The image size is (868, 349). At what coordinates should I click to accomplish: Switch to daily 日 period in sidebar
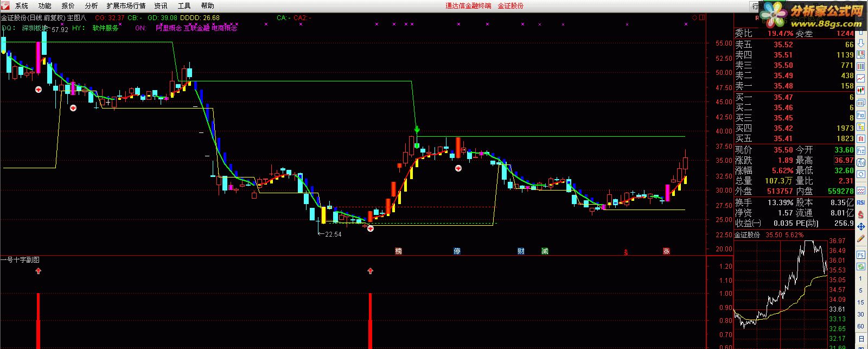click(x=860, y=338)
